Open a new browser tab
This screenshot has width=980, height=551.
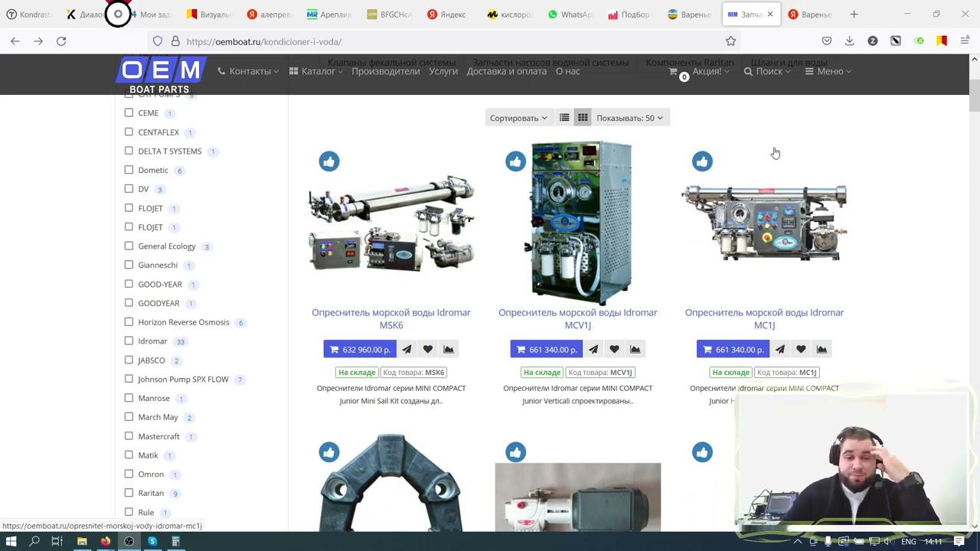click(854, 15)
